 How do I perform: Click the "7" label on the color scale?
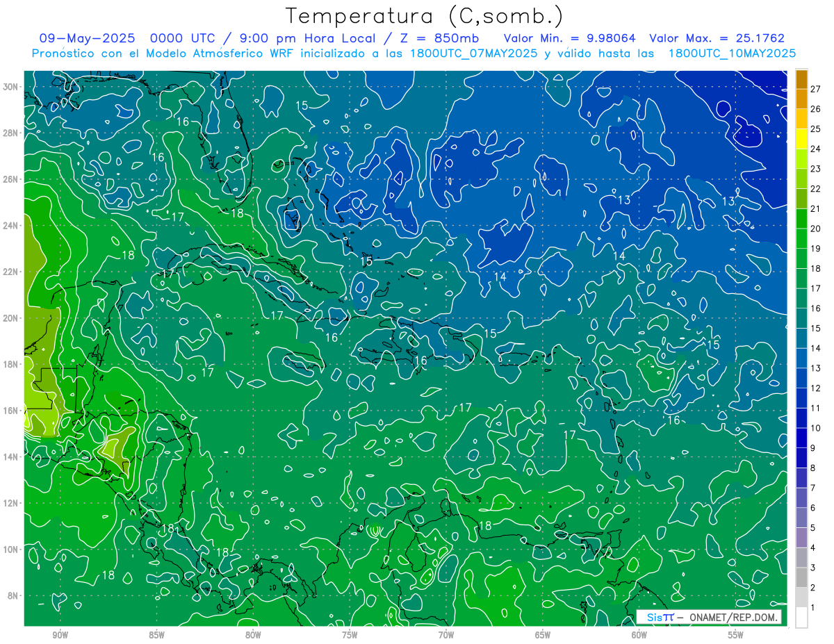click(813, 488)
